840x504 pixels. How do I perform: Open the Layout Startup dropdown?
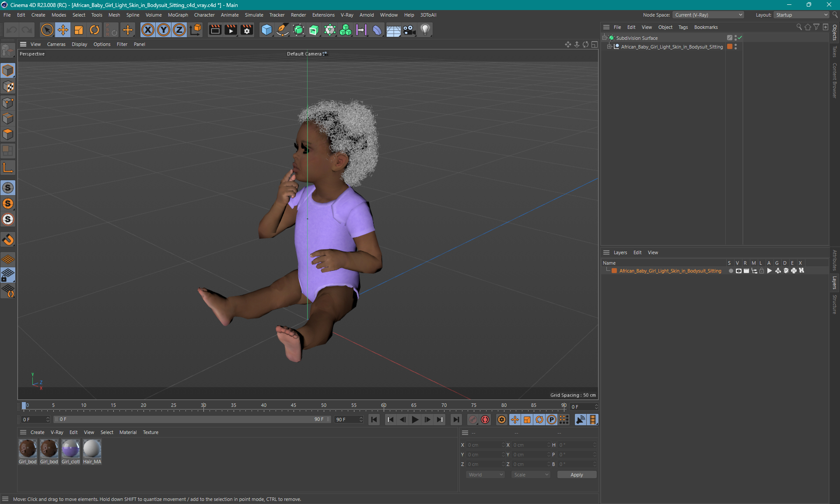click(x=802, y=15)
